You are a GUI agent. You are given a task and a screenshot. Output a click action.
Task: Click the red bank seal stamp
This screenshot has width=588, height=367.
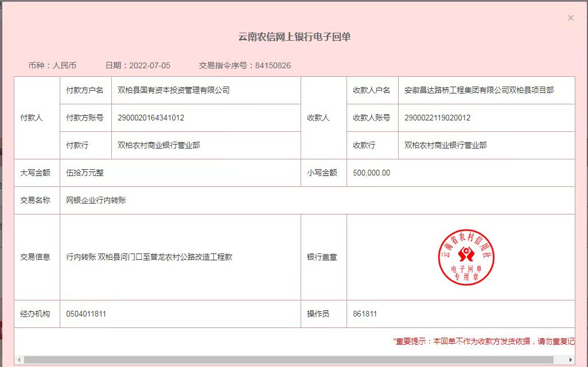tap(466, 257)
